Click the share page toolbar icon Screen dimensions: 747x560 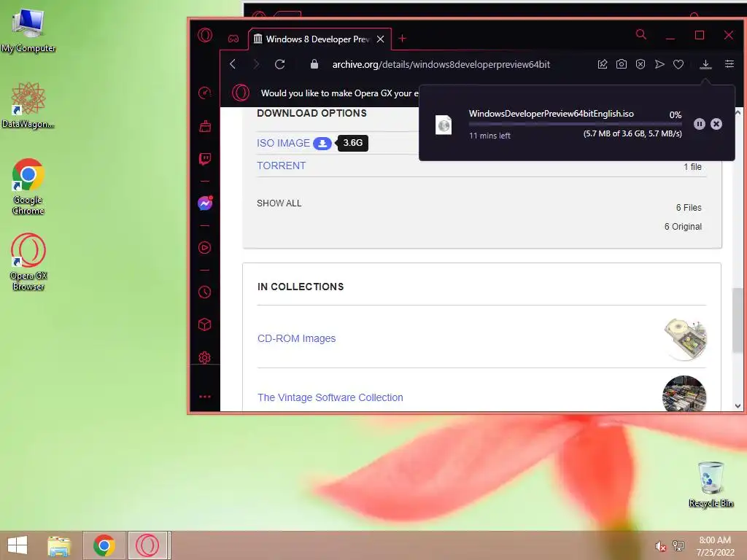coord(603,64)
